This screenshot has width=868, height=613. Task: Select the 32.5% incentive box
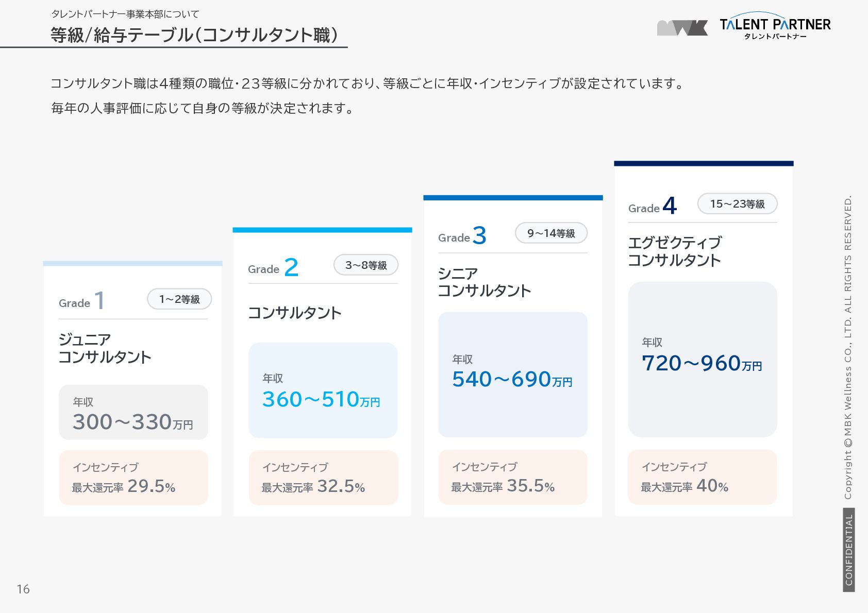click(x=323, y=478)
